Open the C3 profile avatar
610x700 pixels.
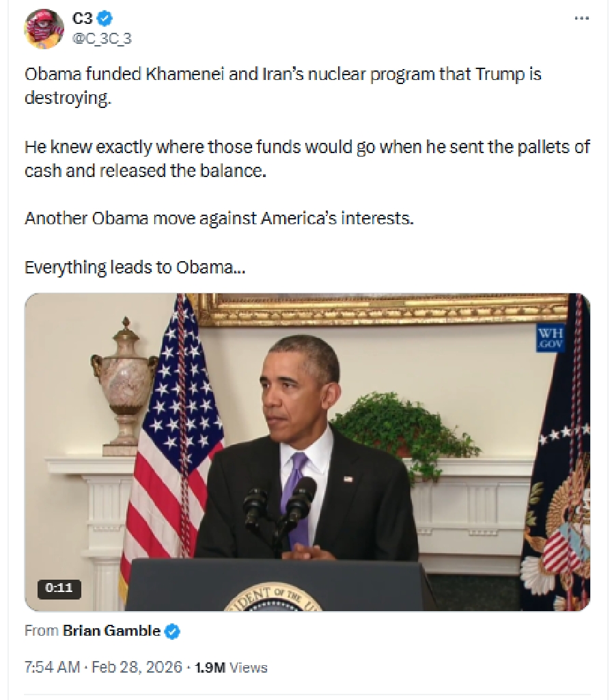pos(44,29)
